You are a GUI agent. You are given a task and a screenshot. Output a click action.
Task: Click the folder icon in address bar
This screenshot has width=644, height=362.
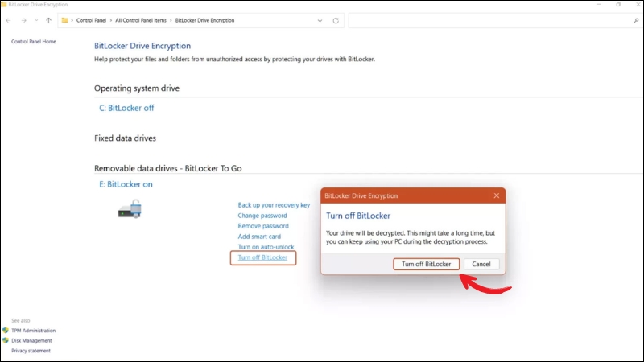pyautogui.click(x=64, y=20)
